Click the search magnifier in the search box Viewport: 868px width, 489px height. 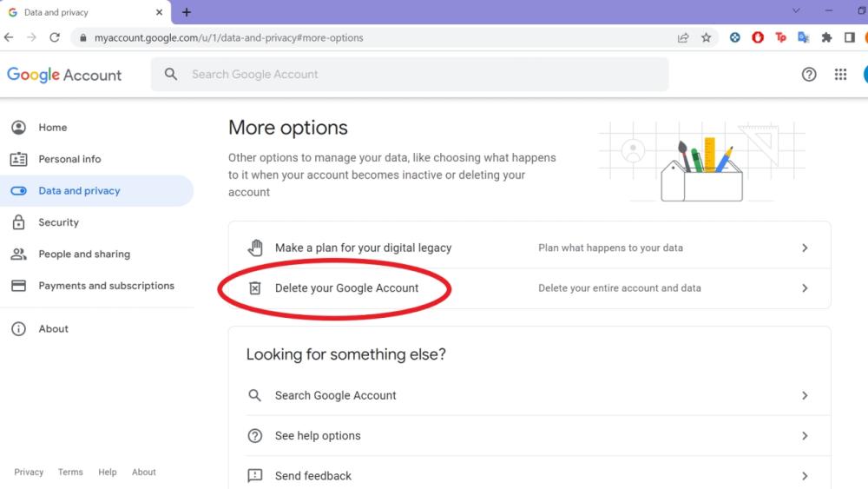coord(171,74)
